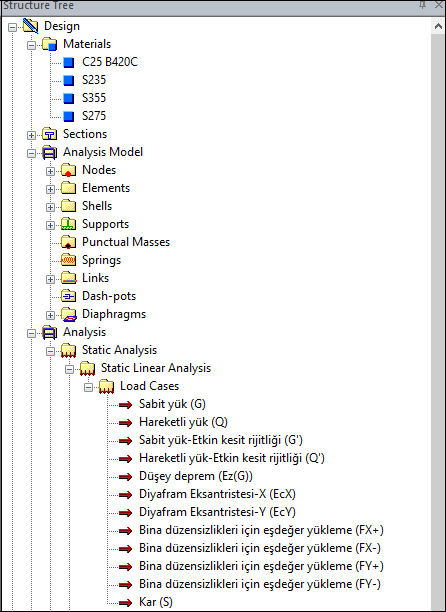Click the Links folder icon
This screenshot has height=612, width=446.
pos(68,278)
